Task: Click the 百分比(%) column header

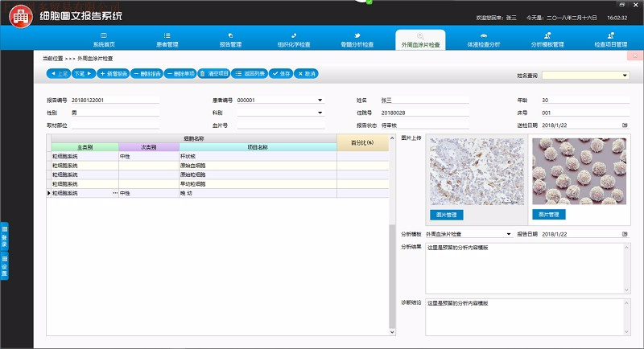Action: [x=362, y=142]
